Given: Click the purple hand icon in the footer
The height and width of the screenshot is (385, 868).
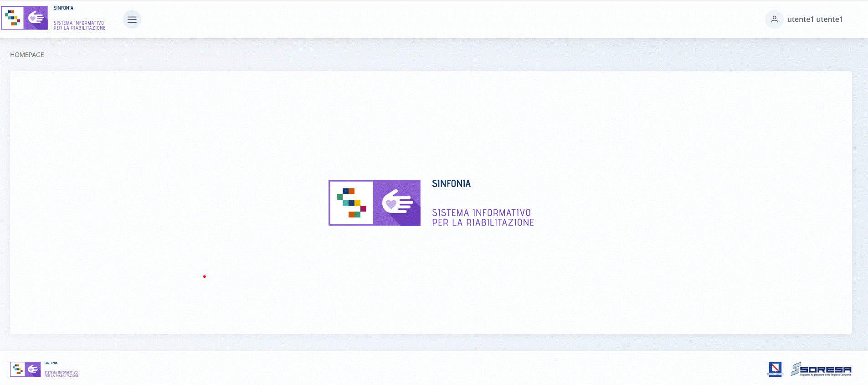Looking at the screenshot, I should 33,369.
